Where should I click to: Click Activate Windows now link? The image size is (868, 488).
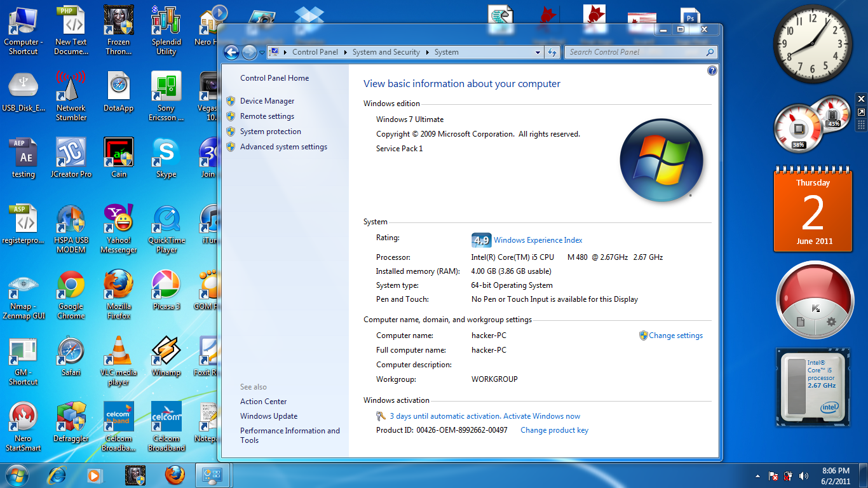(541, 416)
